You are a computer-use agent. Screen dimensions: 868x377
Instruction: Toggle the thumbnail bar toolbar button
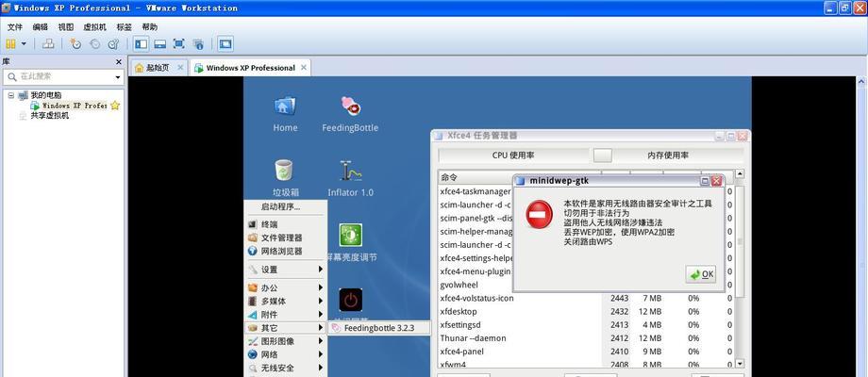(160, 43)
